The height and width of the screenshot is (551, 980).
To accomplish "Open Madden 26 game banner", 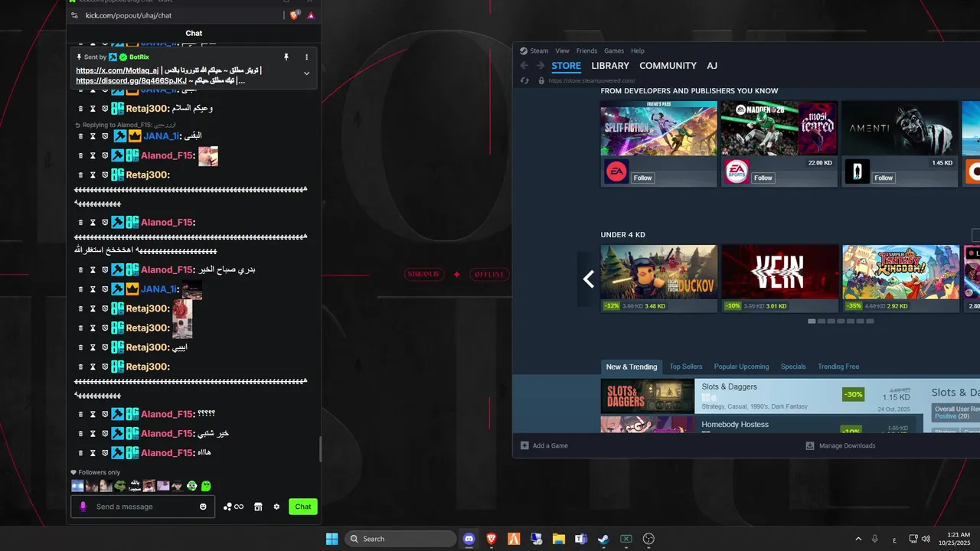I will 779,128.
